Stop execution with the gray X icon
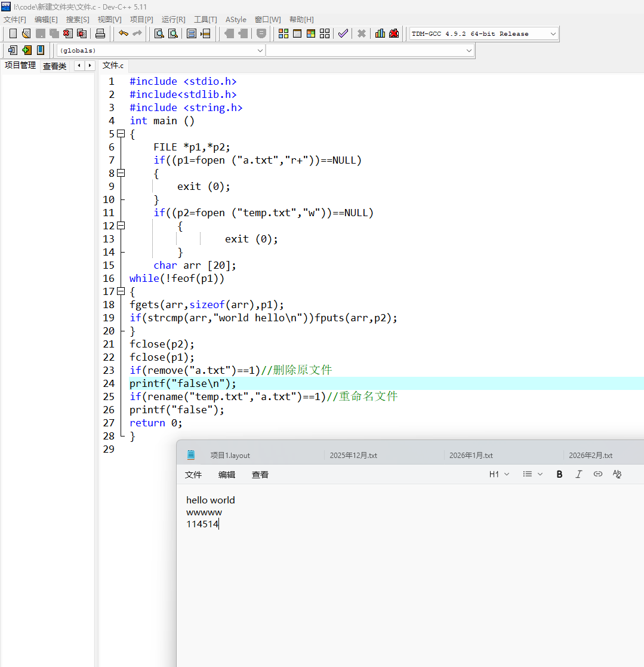 [362, 33]
